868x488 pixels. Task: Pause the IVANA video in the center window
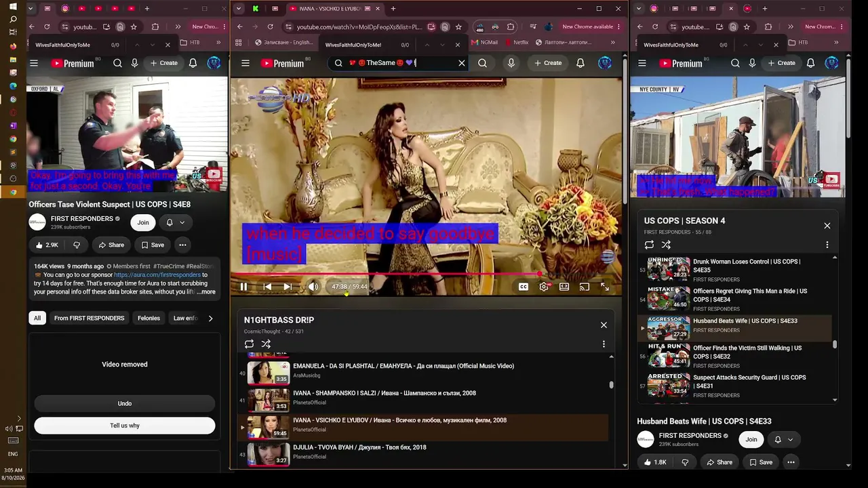tap(243, 287)
